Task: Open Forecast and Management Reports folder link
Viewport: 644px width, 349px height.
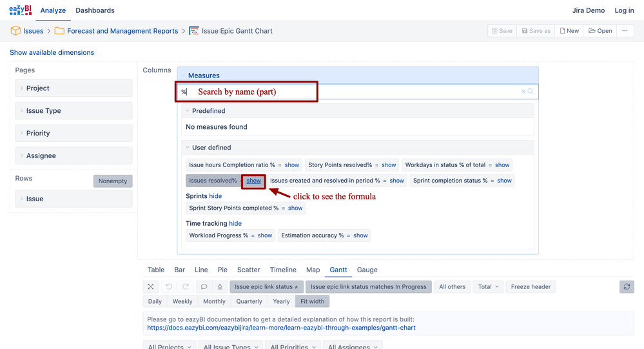Action: tap(122, 31)
